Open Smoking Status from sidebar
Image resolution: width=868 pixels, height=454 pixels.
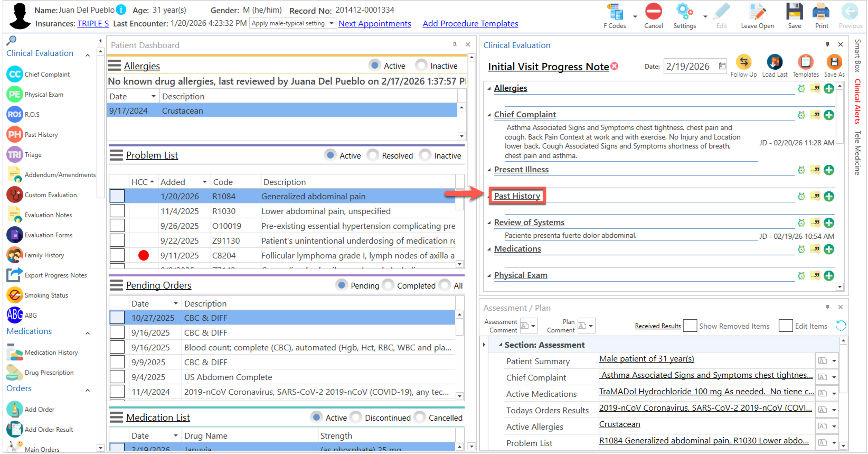click(46, 295)
